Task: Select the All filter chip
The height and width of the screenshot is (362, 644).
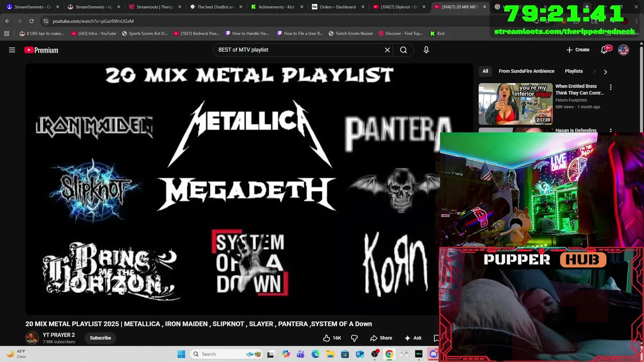Action: point(485,71)
